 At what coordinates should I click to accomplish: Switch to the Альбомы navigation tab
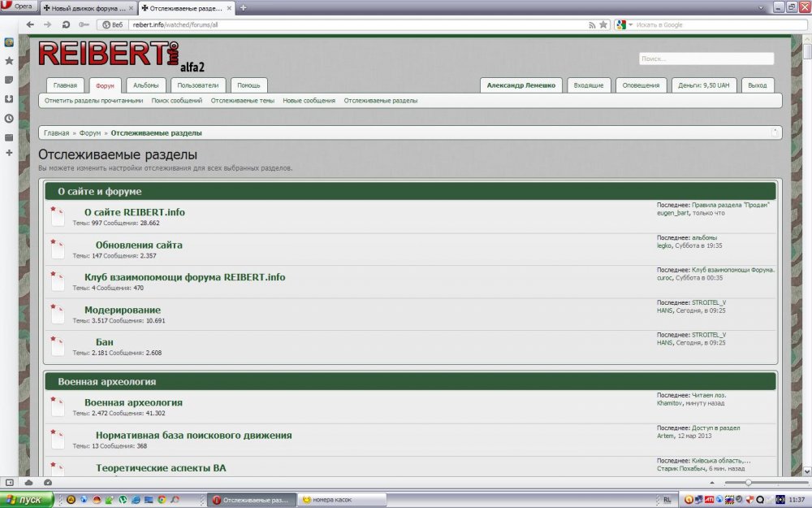(x=147, y=85)
